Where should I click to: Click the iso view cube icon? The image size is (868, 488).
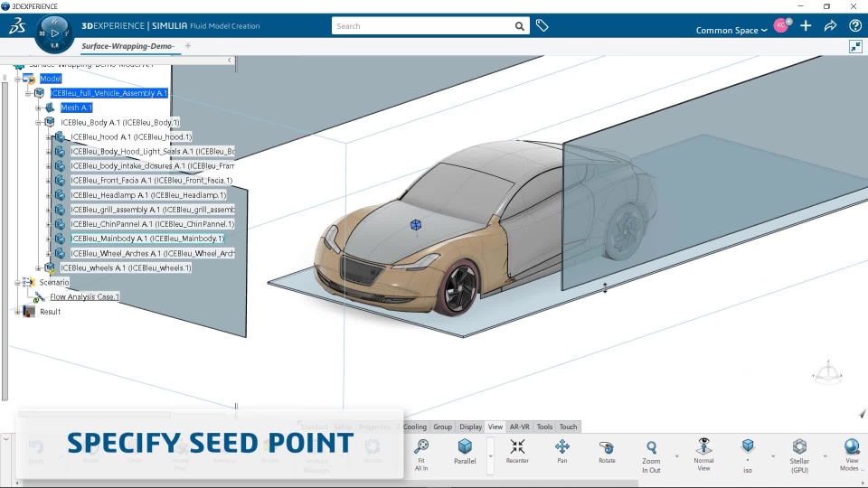[748, 446]
